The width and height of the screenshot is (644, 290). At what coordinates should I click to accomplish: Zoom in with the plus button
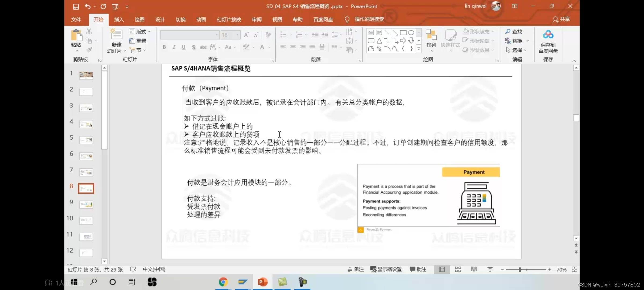pos(550,269)
